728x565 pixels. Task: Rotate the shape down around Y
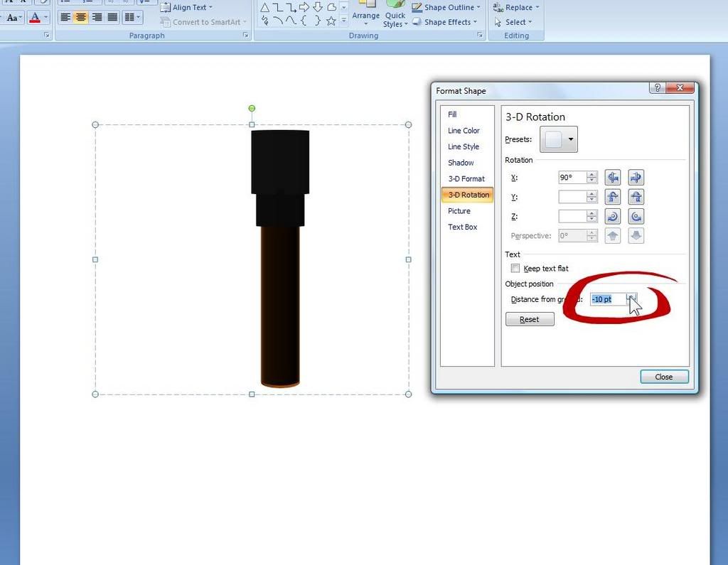point(636,197)
